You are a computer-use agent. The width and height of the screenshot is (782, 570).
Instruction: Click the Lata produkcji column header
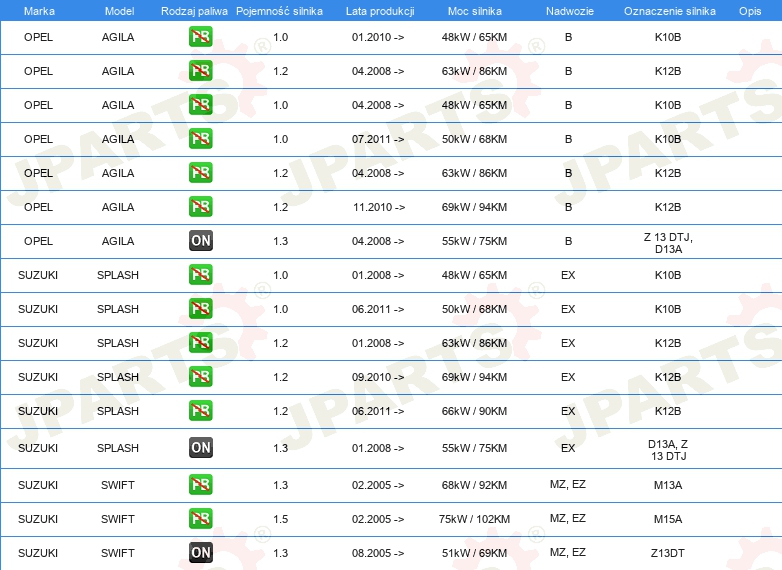[x=380, y=11]
